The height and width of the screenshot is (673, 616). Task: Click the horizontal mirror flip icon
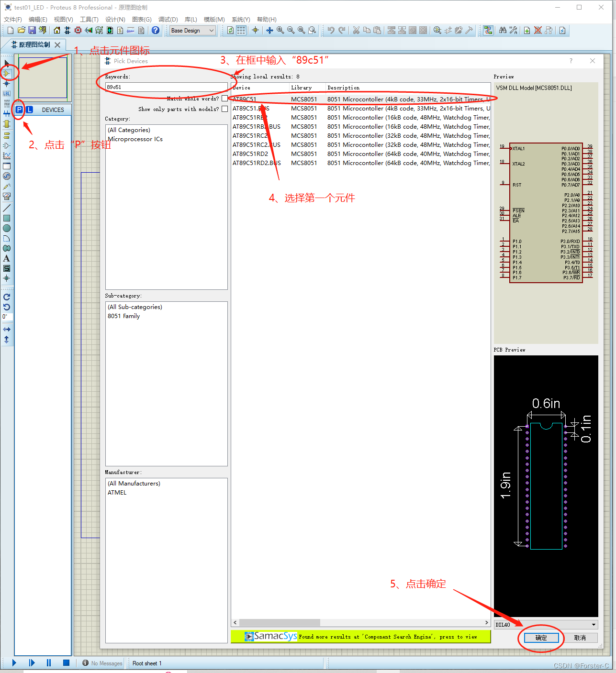7,330
